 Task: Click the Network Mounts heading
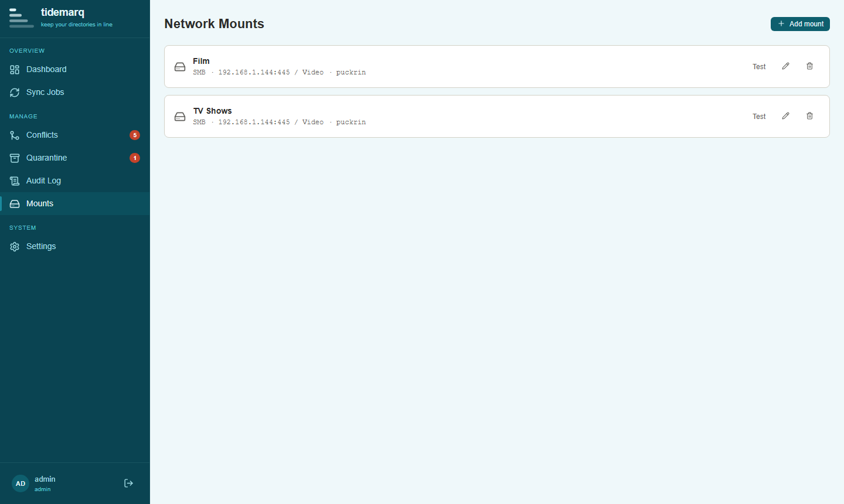214,24
